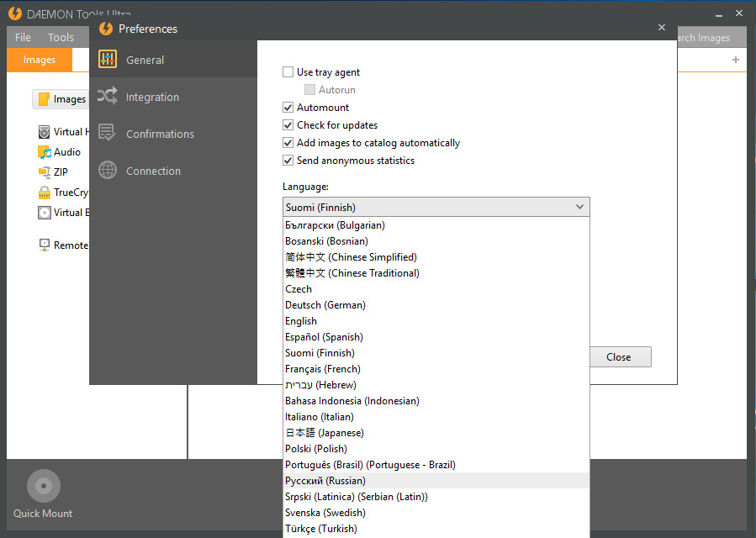The height and width of the screenshot is (538, 756).
Task: Select the TrueCrypt sidebar entry
Action: (x=71, y=193)
